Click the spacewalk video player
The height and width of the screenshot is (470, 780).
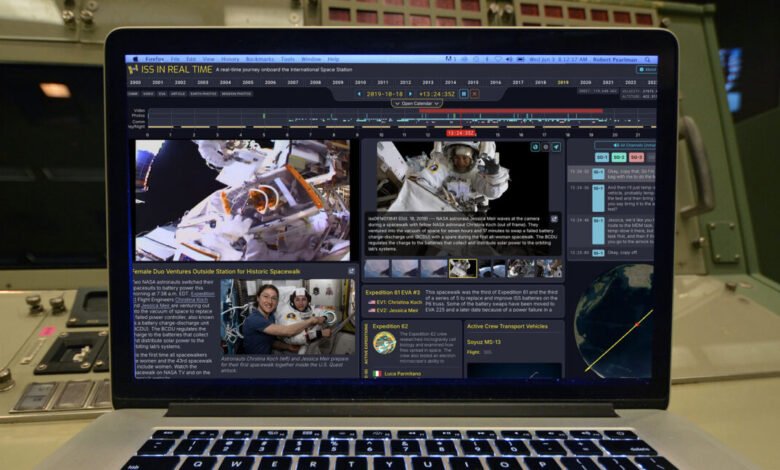(x=242, y=200)
